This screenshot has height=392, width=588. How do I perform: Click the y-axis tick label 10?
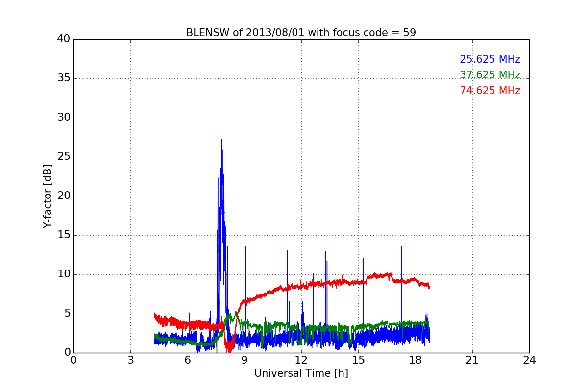[64, 274]
